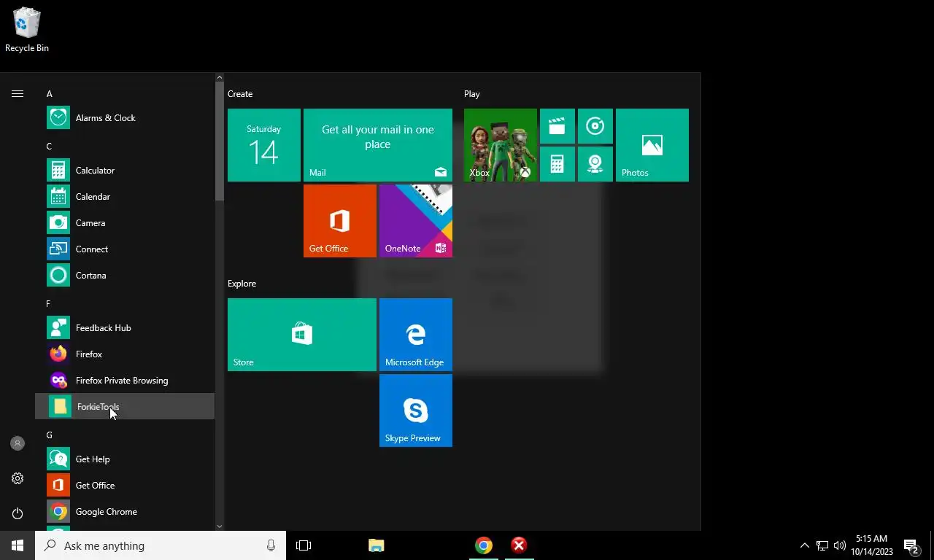
Task: Click the app list scroll up arrow
Action: pyautogui.click(x=220, y=77)
